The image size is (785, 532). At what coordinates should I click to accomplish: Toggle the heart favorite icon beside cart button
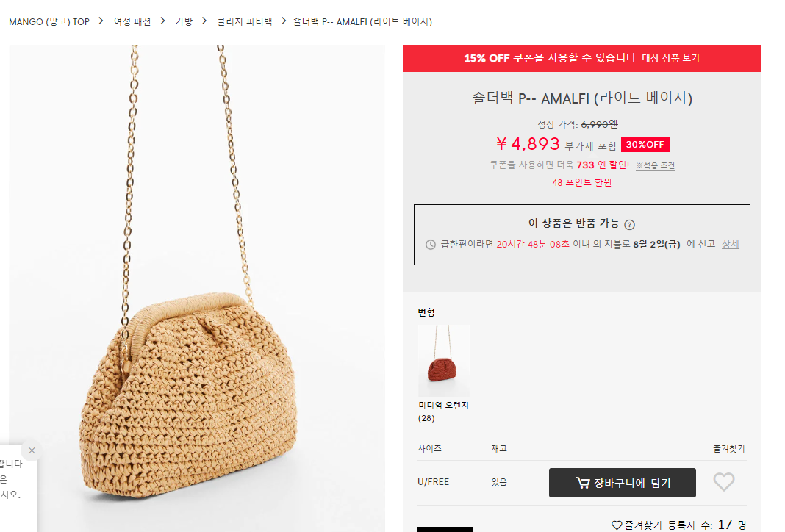pos(723,482)
